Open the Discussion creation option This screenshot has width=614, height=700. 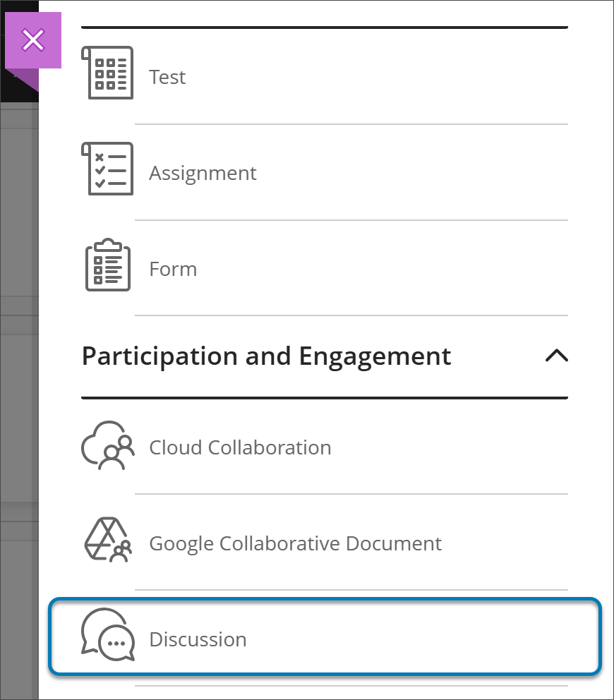[x=198, y=639]
